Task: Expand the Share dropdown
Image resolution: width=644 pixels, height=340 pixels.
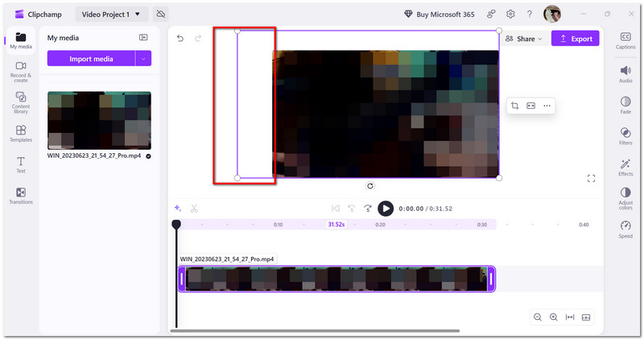Action: click(524, 39)
